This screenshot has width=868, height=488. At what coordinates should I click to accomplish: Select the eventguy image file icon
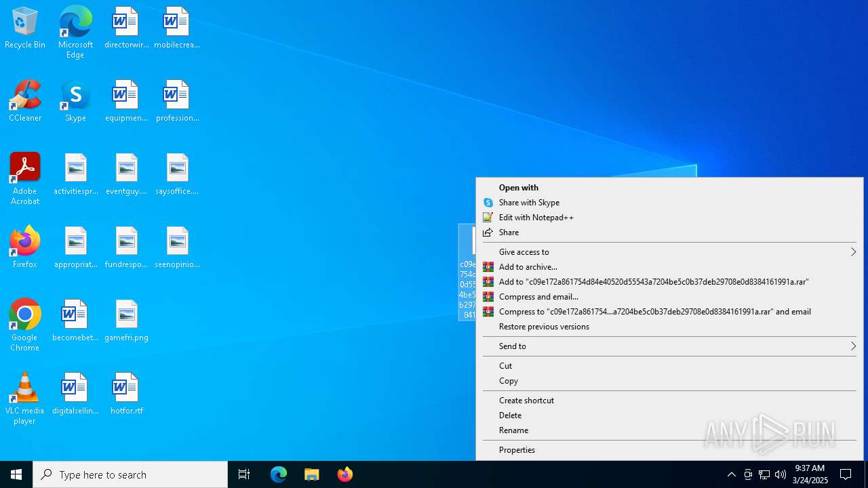[x=126, y=175]
